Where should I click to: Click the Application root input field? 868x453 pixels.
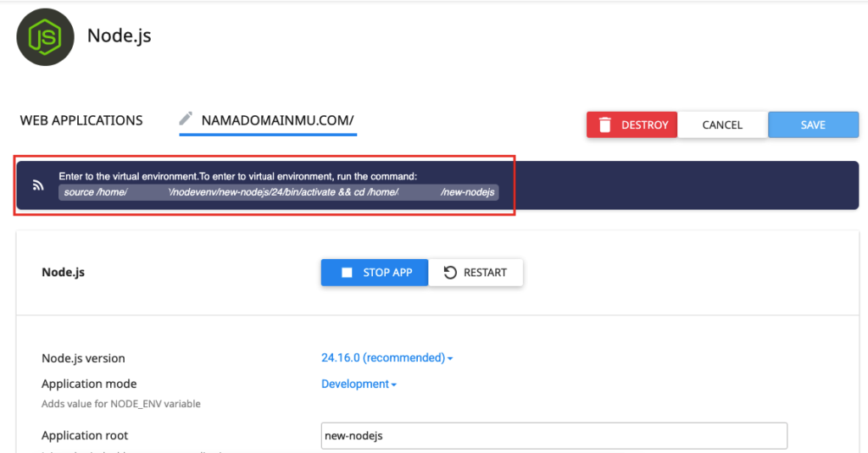(x=554, y=436)
